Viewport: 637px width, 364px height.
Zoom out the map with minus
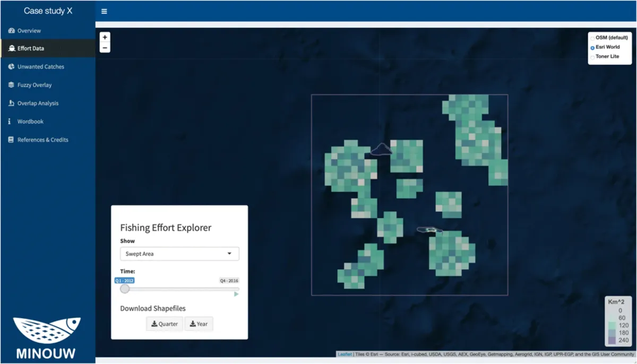tap(105, 48)
